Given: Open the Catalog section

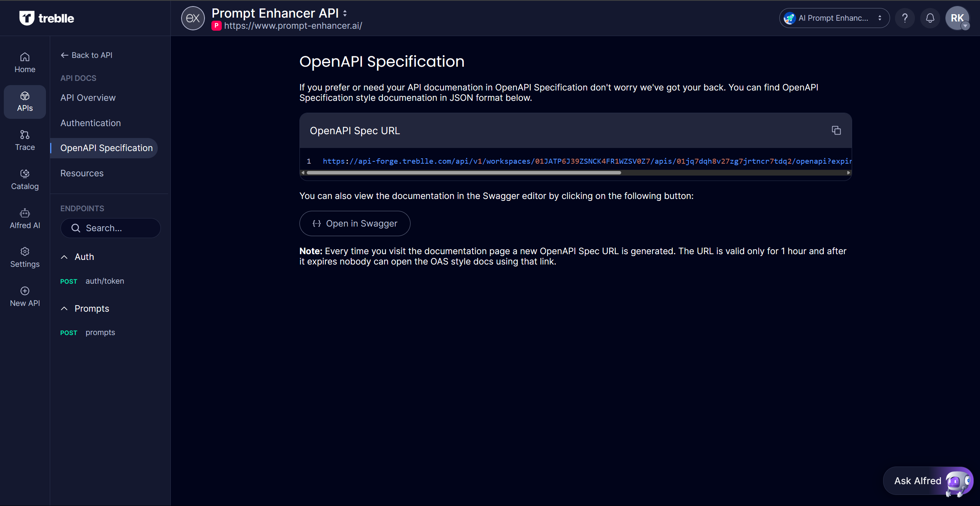Looking at the screenshot, I should click(x=25, y=180).
